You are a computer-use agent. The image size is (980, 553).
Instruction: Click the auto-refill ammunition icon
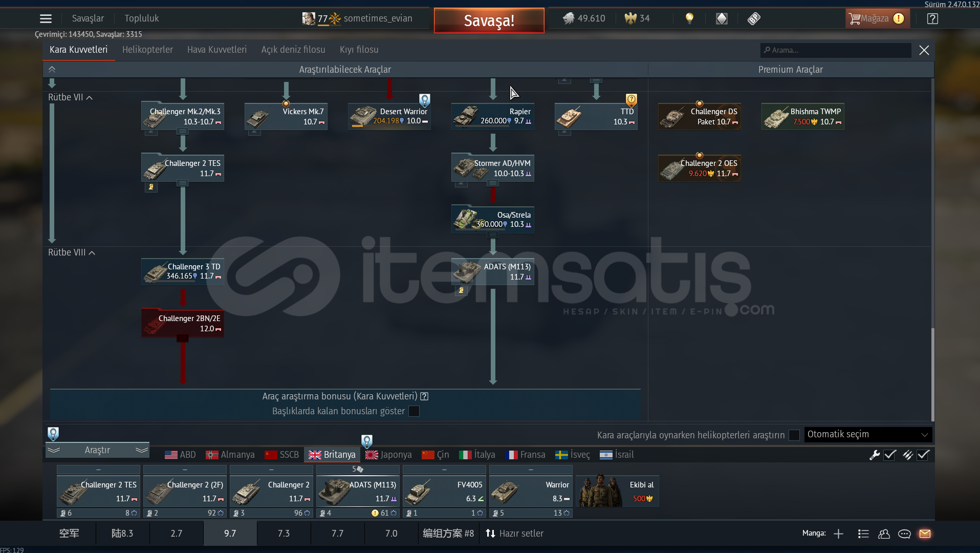click(908, 455)
